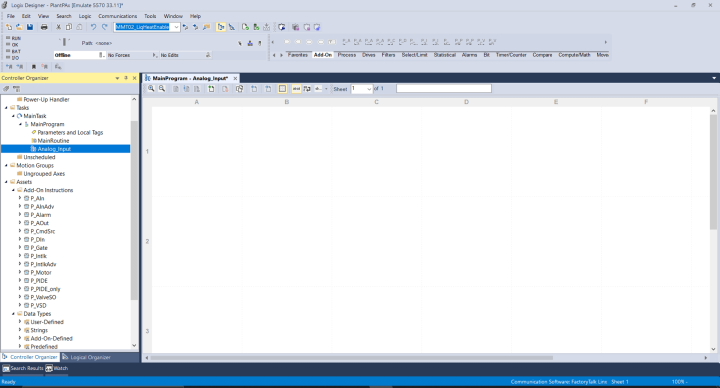Click the New project icon

(9, 27)
